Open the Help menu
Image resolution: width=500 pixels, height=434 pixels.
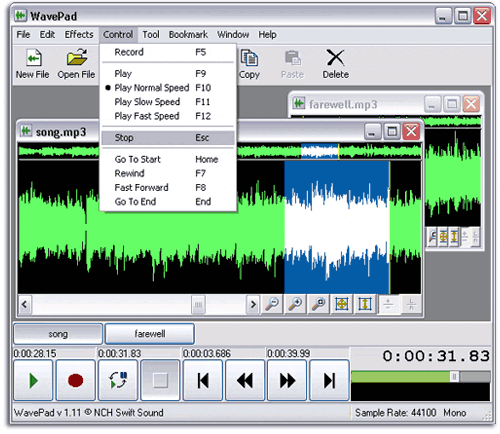point(267,34)
